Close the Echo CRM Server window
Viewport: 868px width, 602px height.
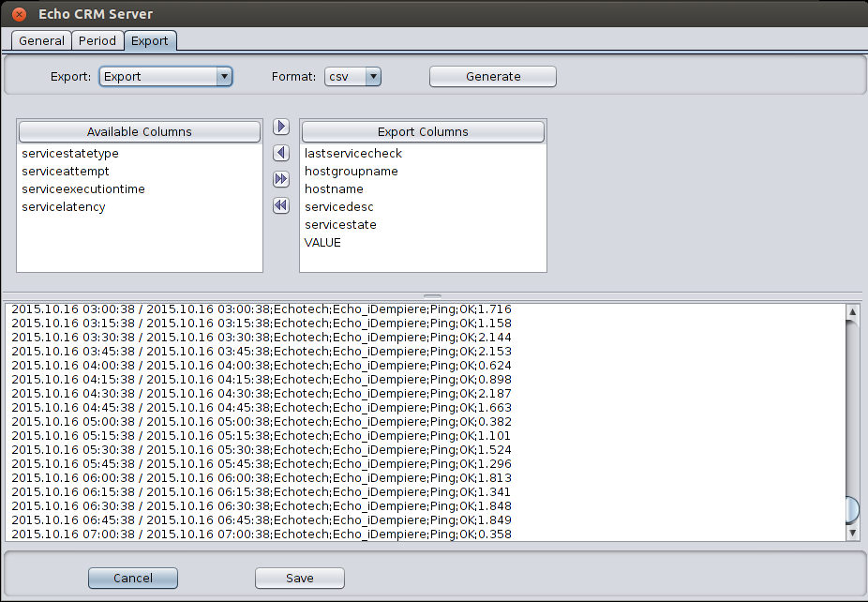[20, 14]
